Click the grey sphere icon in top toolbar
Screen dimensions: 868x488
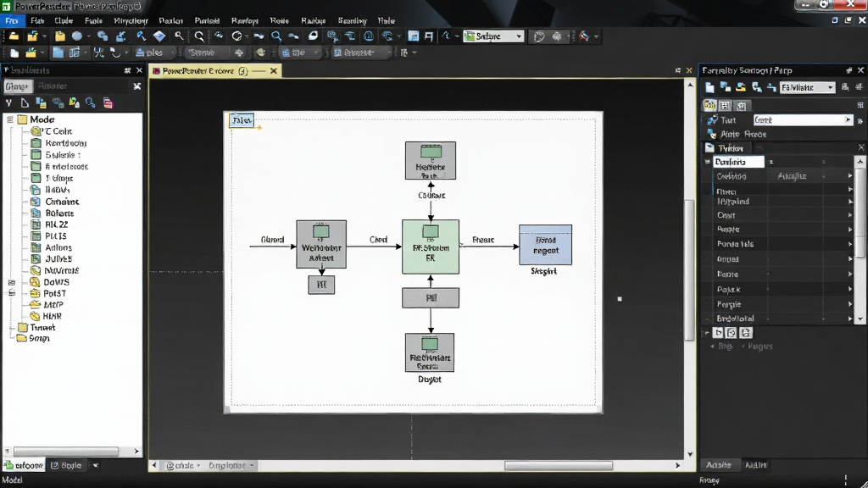tap(77, 36)
